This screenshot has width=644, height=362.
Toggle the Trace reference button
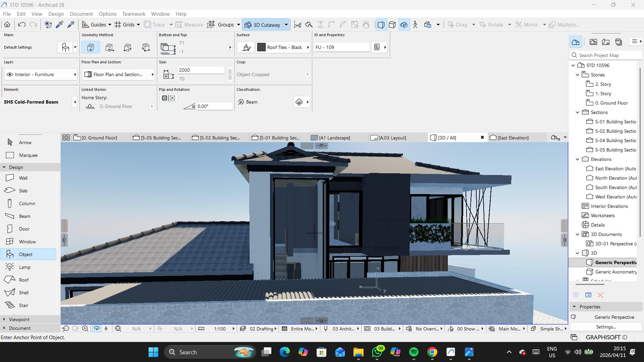tap(155, 24)
